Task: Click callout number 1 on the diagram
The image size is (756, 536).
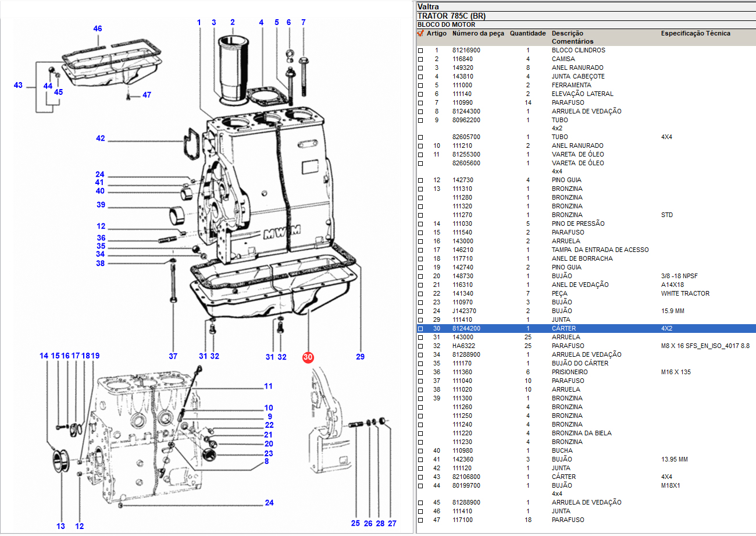Action: [x=199, y=22]
